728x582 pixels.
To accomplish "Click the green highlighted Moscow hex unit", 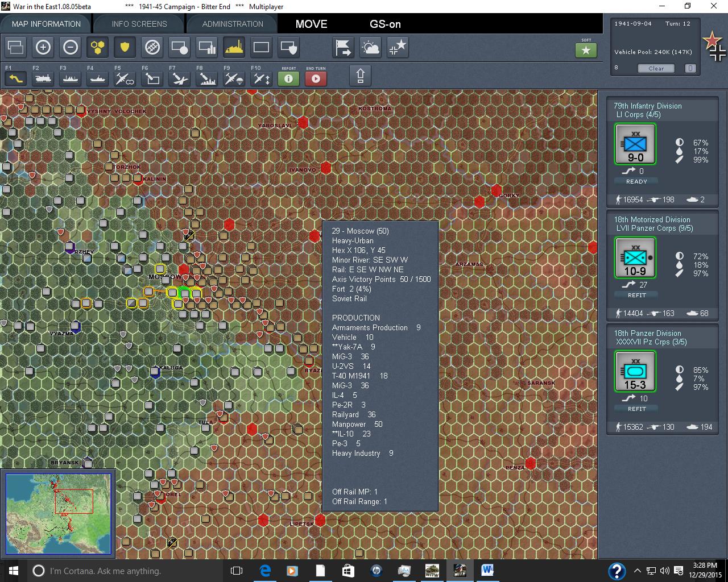I will click(184, 293).
